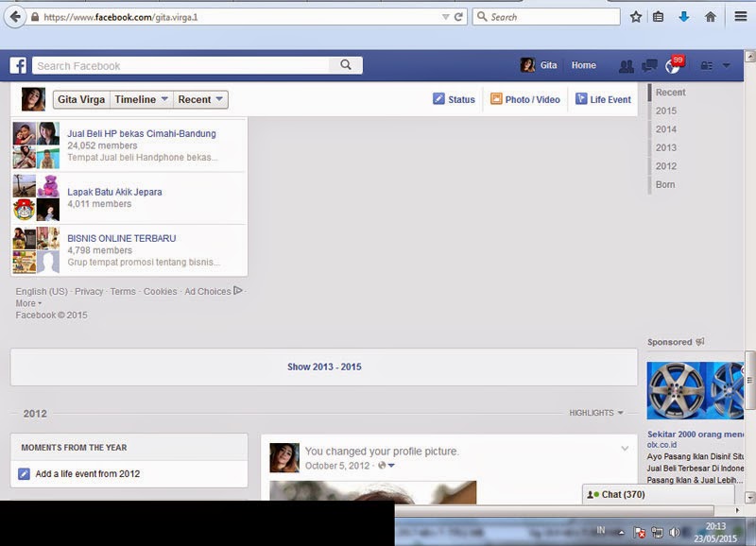
Task: Click the Search Facebook input field
Action: coord(180,65)
